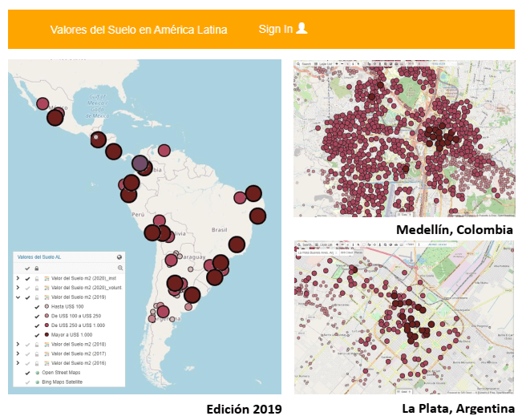This screenshot has height=420, width=522.
Task: Select the Valores del Suelo AL panel title
Action: point(40,258)
